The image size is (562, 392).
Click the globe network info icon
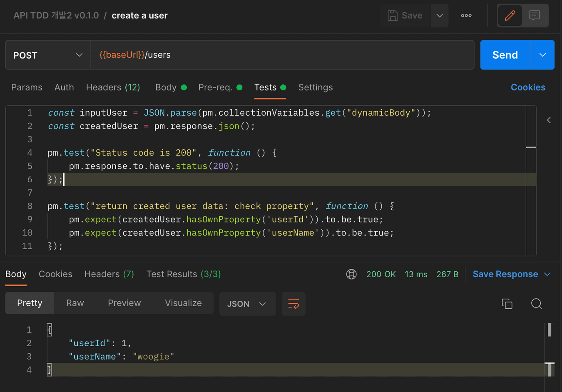(x=351, y=274)
